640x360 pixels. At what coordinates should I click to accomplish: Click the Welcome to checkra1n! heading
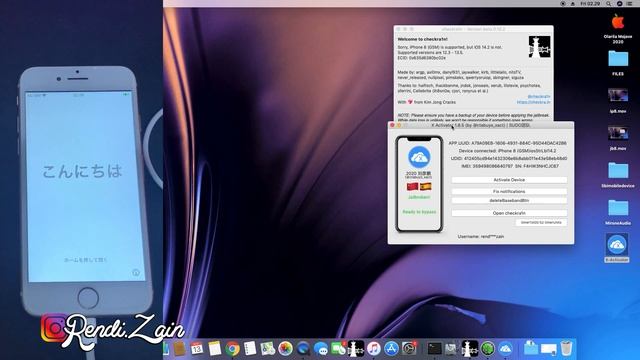[422, 40]
